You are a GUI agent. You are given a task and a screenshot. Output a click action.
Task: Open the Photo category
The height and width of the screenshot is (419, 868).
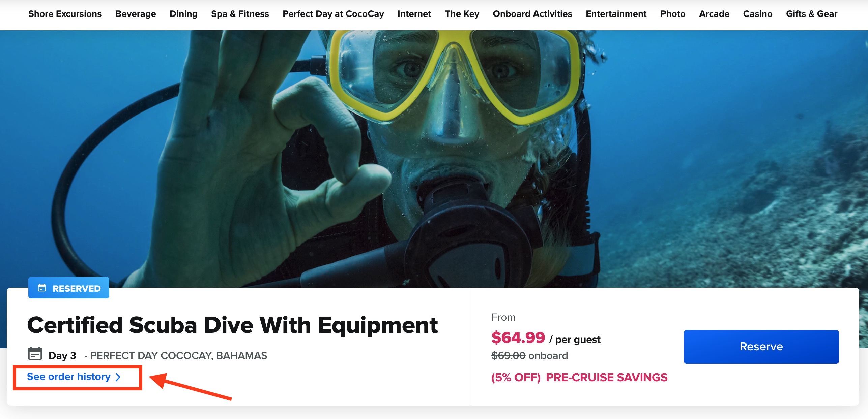673,14
